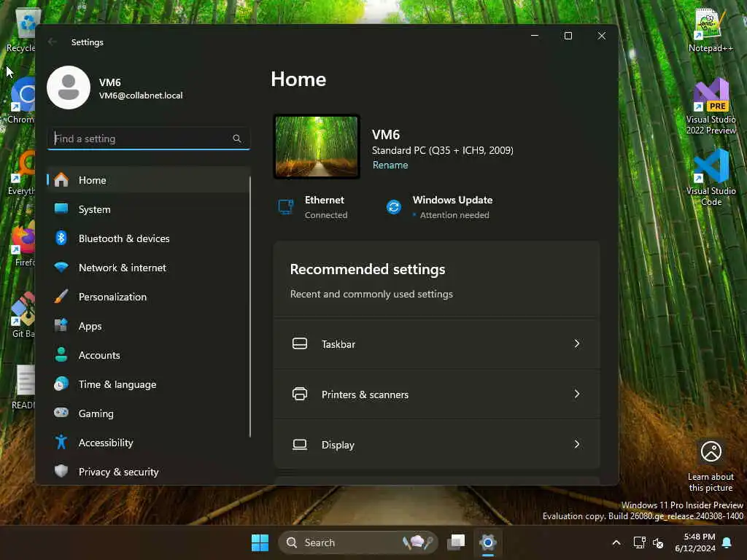Open the Windows Start button
The width and height of the screenshot is (747, 560).
260,542
